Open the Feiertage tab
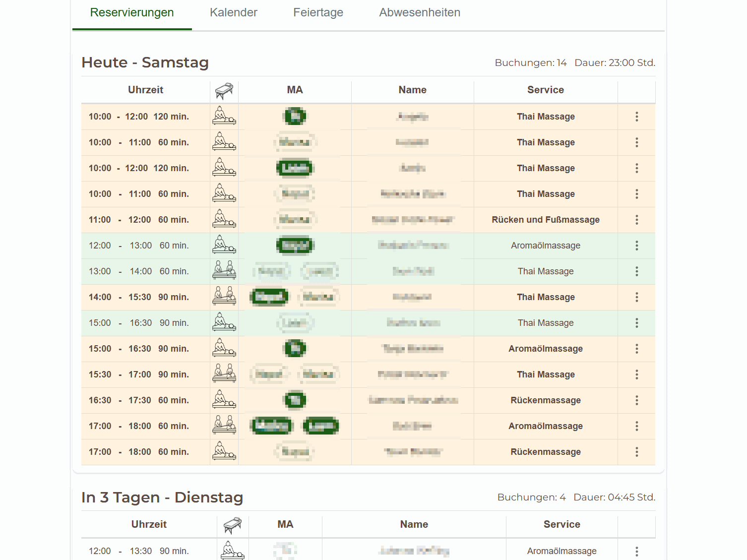The width and height of the screenshot is (747, 560). click(318, 12)
